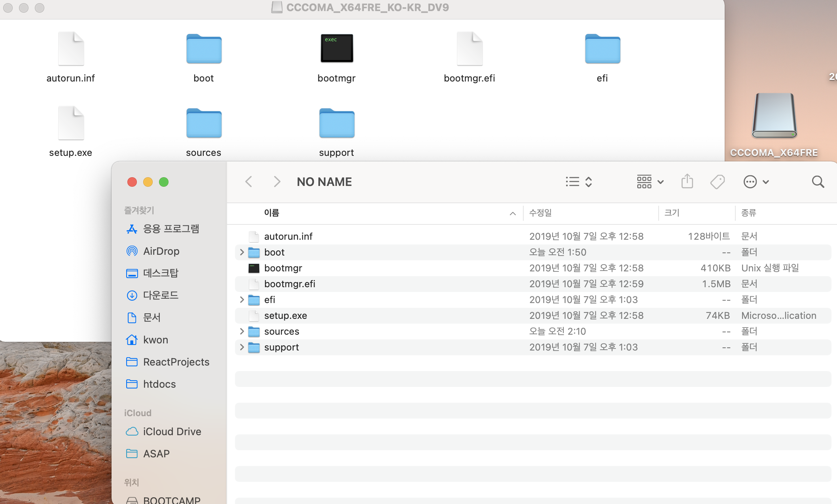Image resolution: width=837 pixels, height=504 pixels.
Task: Sort by the 이름 column header
Action: 272,213
